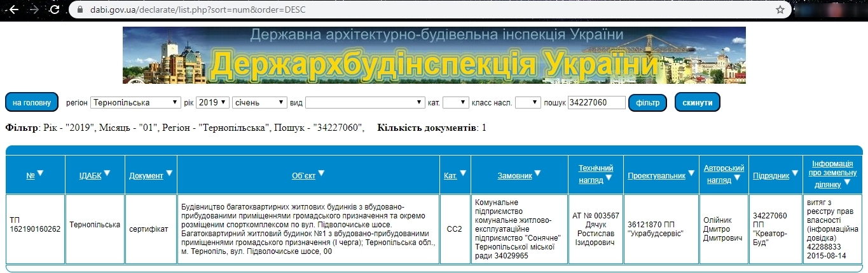The height and width of the screenshot is (273, 868).
Task: Bookmark this page with the star icon
Action: (x=780, y=10)
